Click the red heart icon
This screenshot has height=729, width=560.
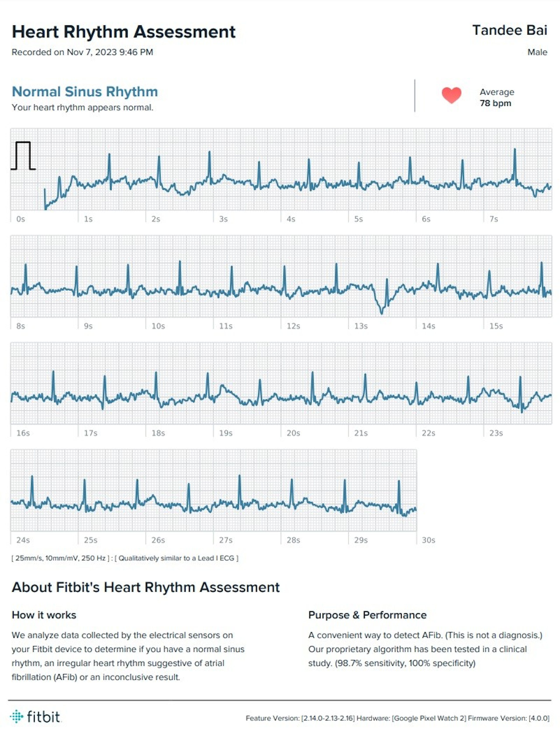tap(451, 95)
